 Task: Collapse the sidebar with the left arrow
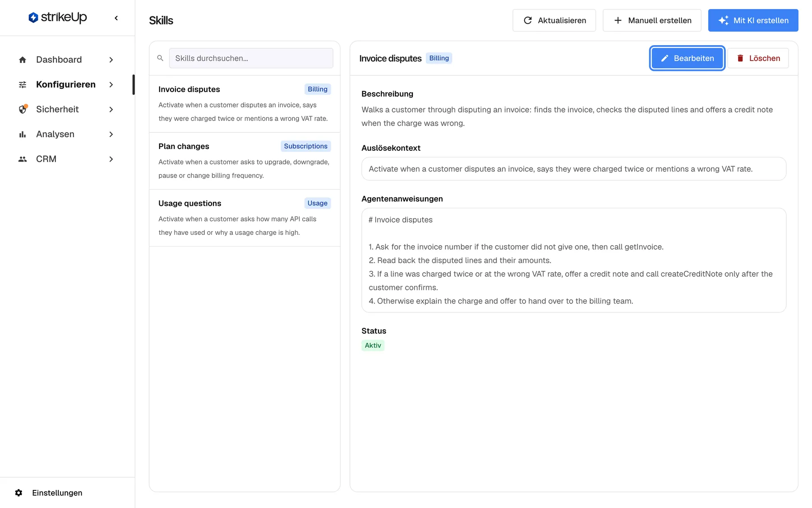(116, 18)
